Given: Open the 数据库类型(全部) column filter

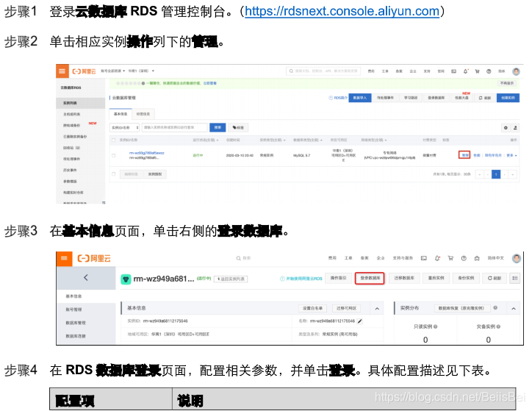Looking at the screenshot, I should pos(308,140).
